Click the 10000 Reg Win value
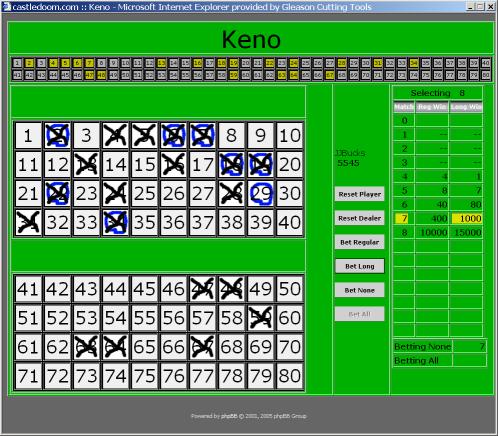The height and width of the screenshot is (436, 498). [434, 233]
